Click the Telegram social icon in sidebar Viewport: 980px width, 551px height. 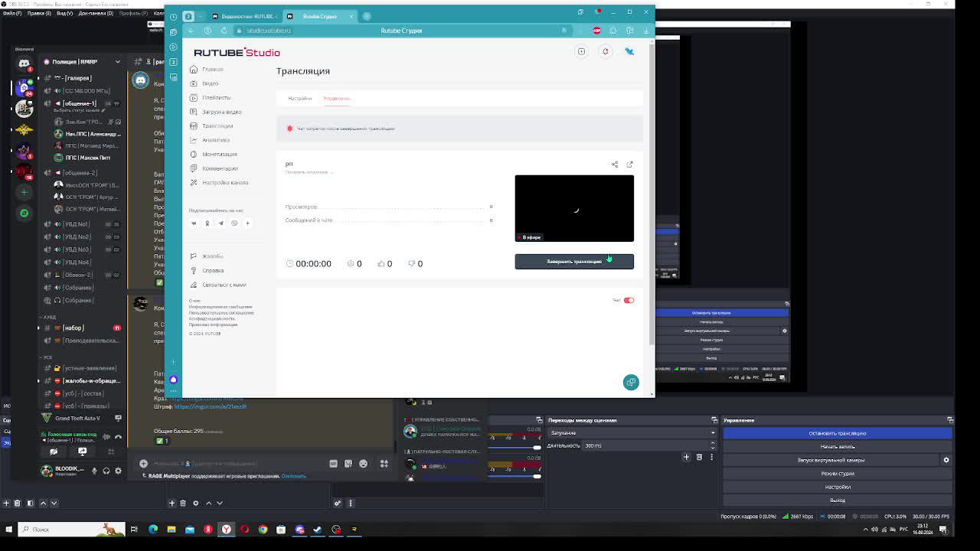(220, 223)
